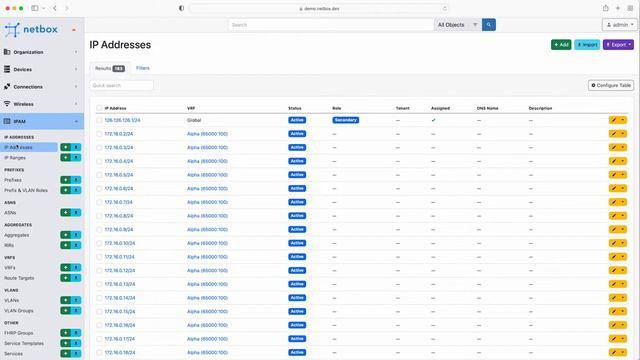This screenshot has width=640, height=360.
Task: Open Aggregates in the sidebar
Action: (16, 235)
